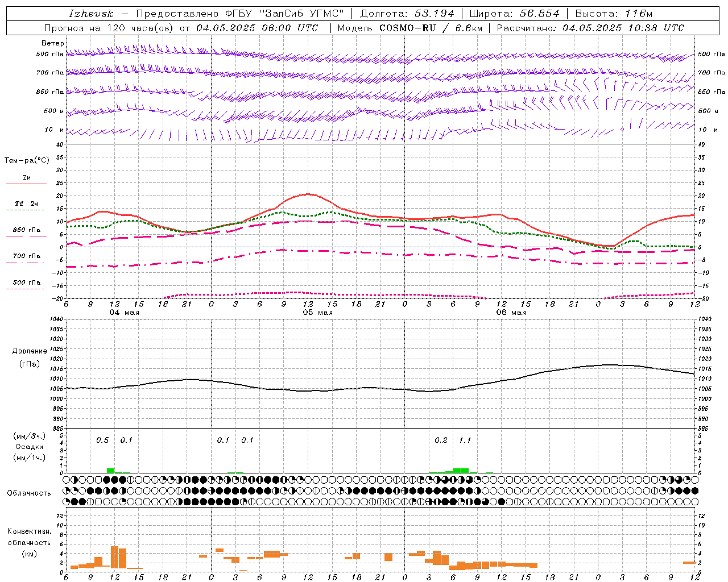The height and width of the screenshot is (582, 728).
Task: Click the "05 мая" date label
Action: click(318, 313)
